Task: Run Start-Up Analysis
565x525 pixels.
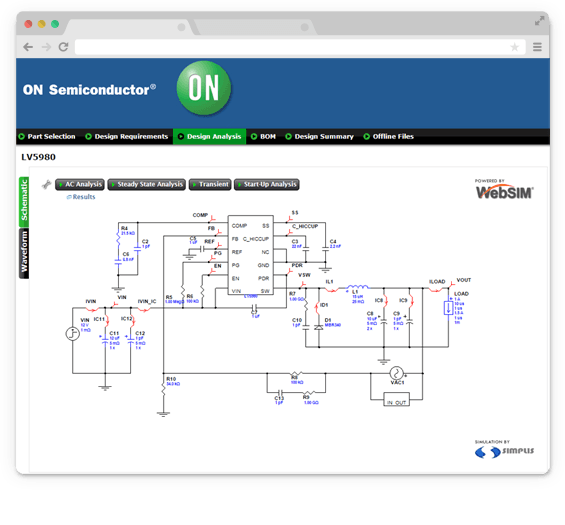Action: coord(267,184)
